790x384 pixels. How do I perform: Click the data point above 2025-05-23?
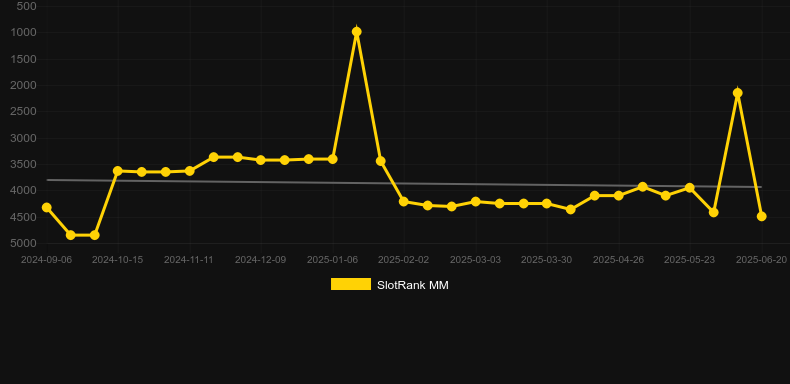tap(690, 187)
